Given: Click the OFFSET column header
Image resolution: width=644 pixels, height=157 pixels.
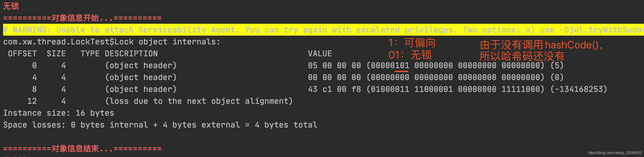Looking at the screenshot, I should pyautogui.click(x=22, y=53).
